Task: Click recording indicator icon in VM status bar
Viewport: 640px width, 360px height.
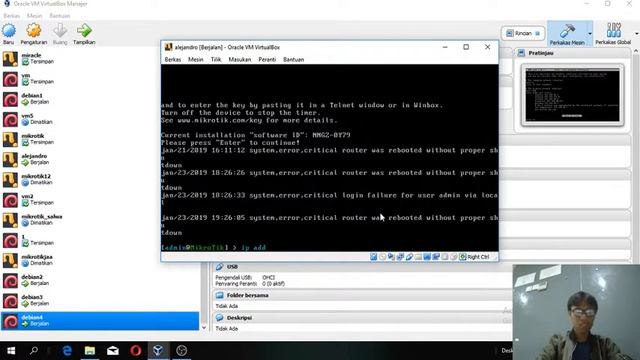Action: (436, 257)
